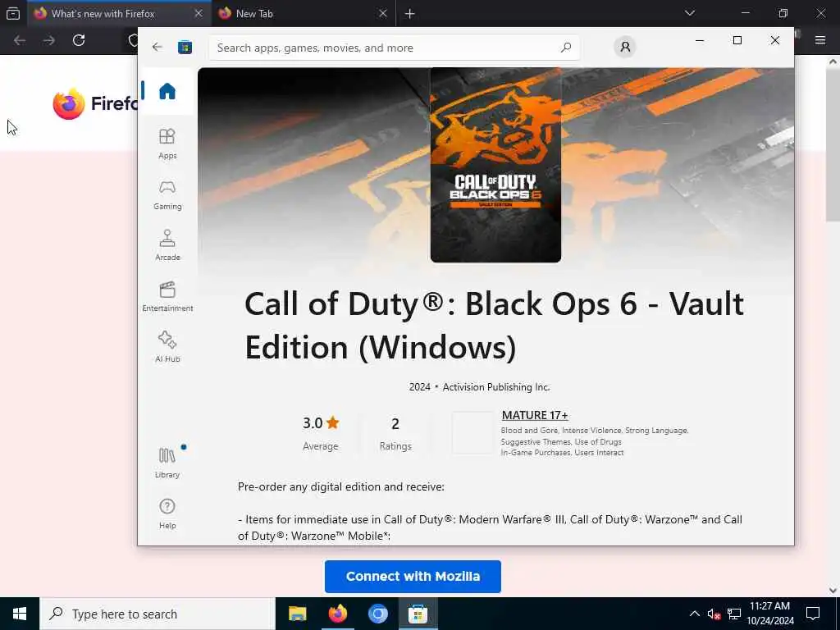Open Help in Store sidebar
840x630 pixels.
point(167,514)
